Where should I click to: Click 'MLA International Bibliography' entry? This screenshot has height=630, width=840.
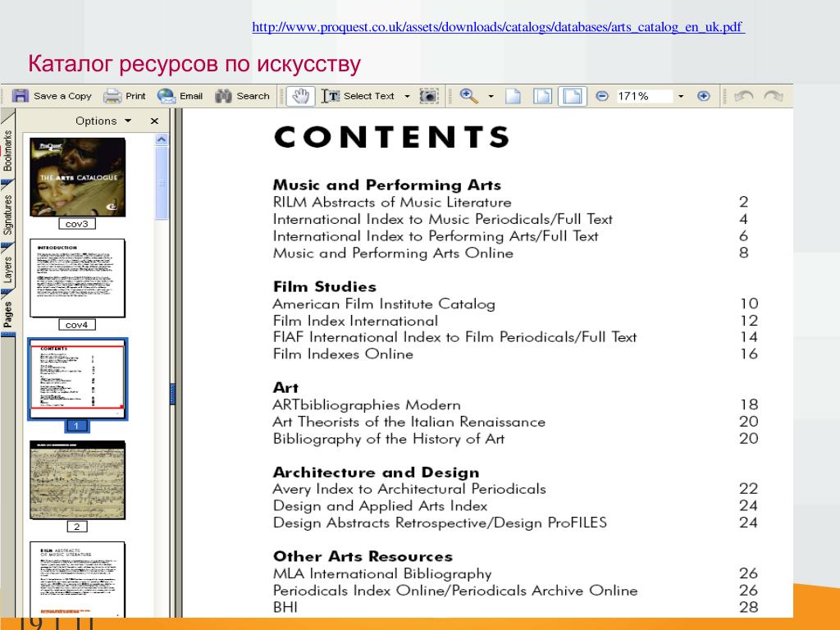click(x=382, y=573)
